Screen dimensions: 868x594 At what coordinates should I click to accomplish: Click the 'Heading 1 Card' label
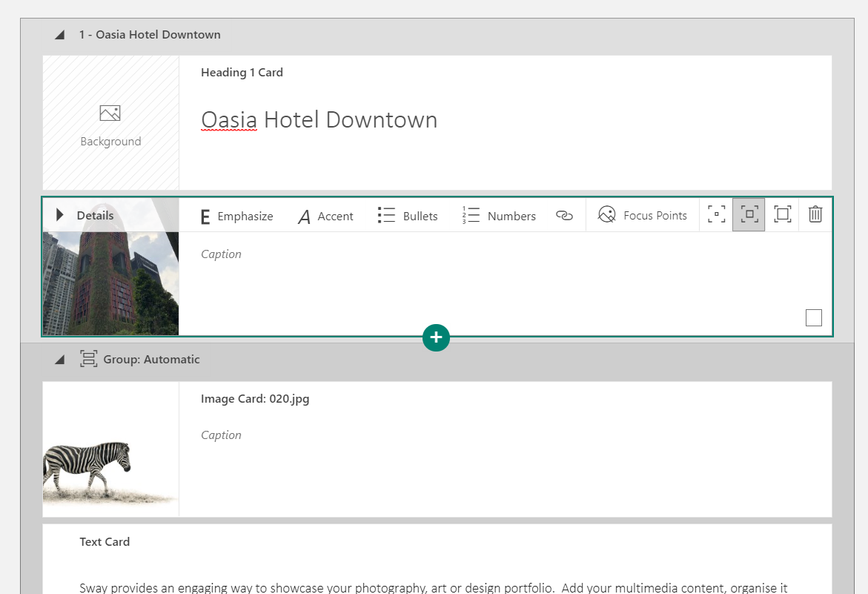click(242, 73)
